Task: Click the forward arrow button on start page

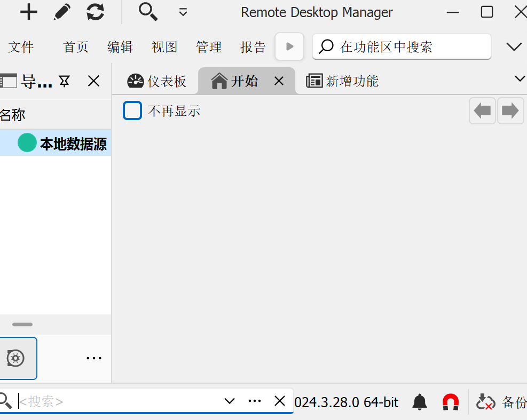Action: point(510,111)
